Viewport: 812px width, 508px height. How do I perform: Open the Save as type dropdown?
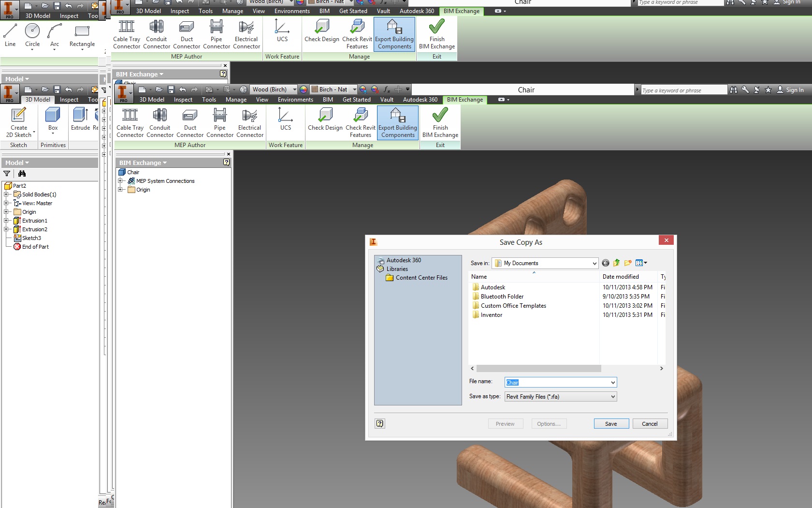click(613, 397)
